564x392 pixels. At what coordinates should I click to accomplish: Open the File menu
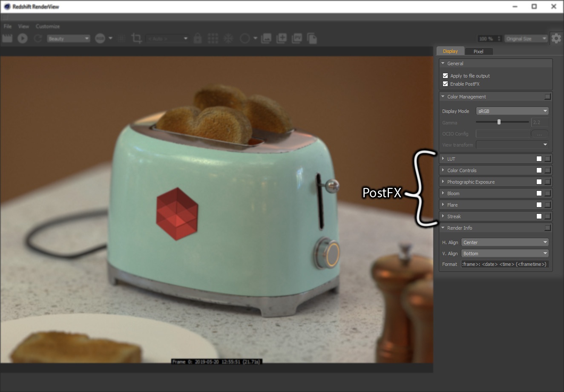(7, 26)
